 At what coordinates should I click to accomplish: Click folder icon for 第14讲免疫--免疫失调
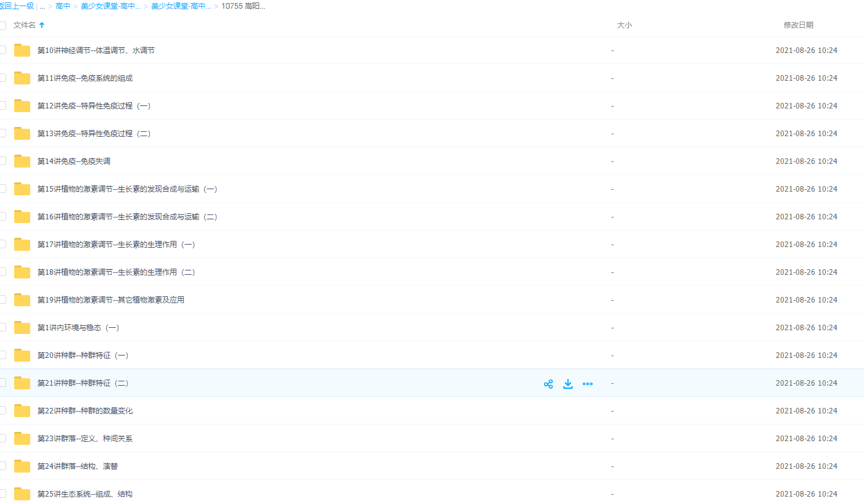tap(22, 161)
